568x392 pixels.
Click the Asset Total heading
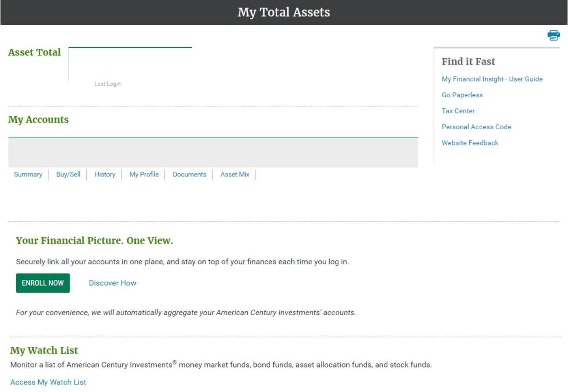tap(34, 52)
